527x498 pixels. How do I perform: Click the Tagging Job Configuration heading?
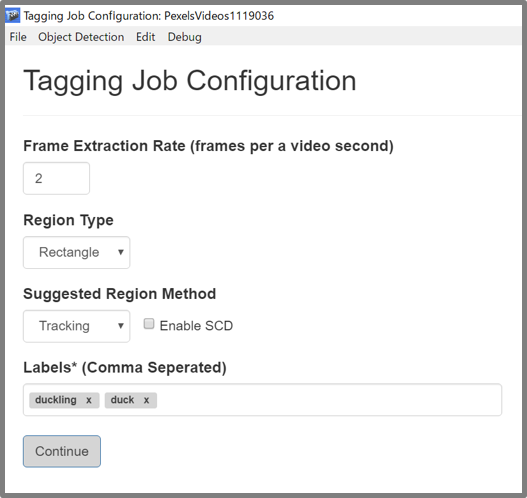click(190, 81)
